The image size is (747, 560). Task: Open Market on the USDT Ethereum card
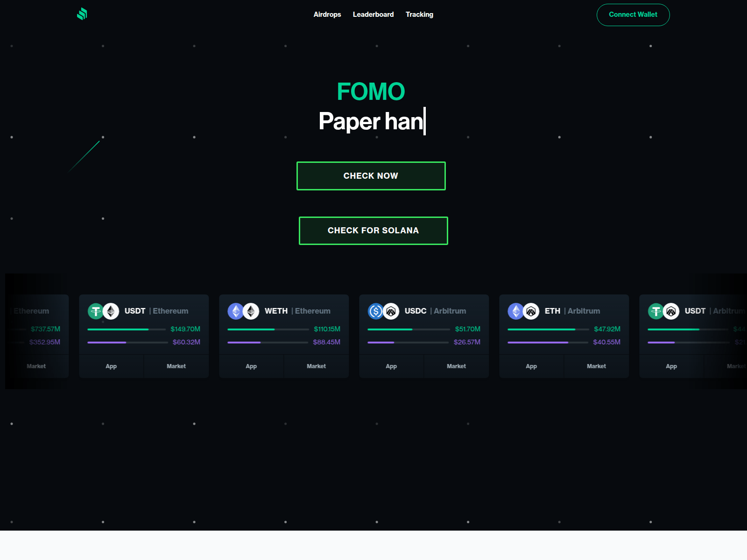tap(176, 366)
